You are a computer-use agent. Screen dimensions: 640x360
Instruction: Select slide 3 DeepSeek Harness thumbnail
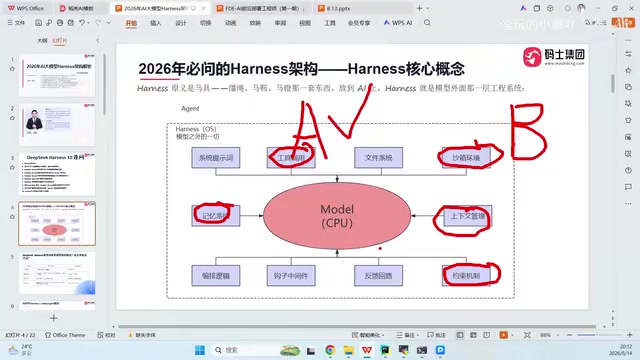57,174
